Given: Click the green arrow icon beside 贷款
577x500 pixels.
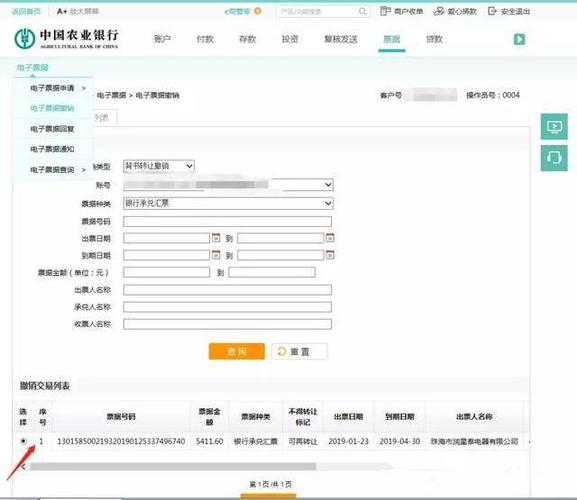Looking at the screenshot, I should click(x=519, y=39).
